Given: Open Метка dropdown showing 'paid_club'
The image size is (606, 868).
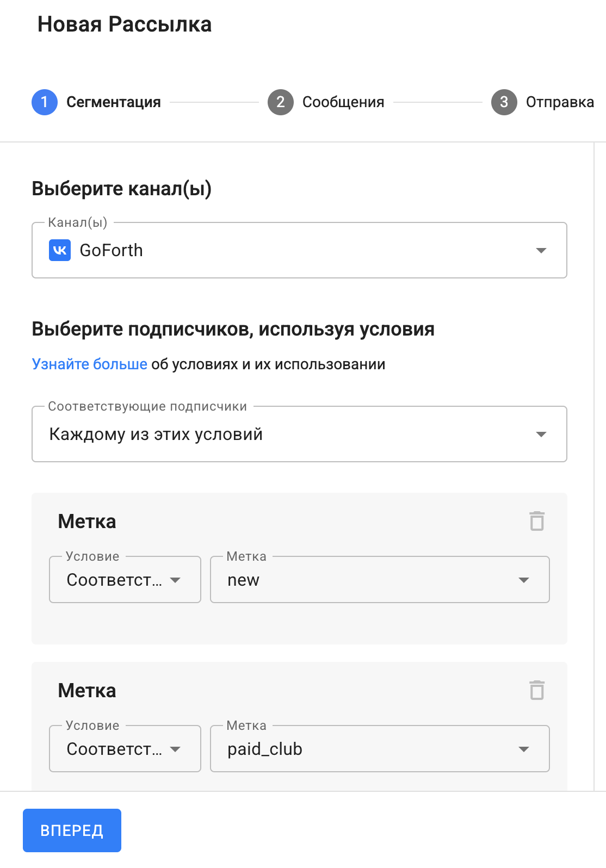Looking at the screenshot, I should 380,749.
